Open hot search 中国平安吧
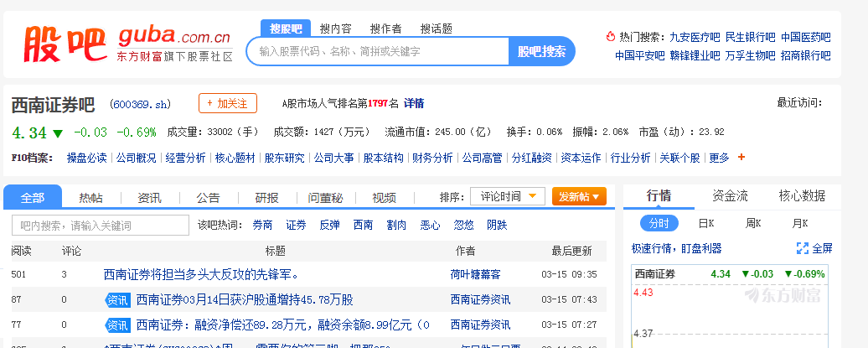 [640, 55]
